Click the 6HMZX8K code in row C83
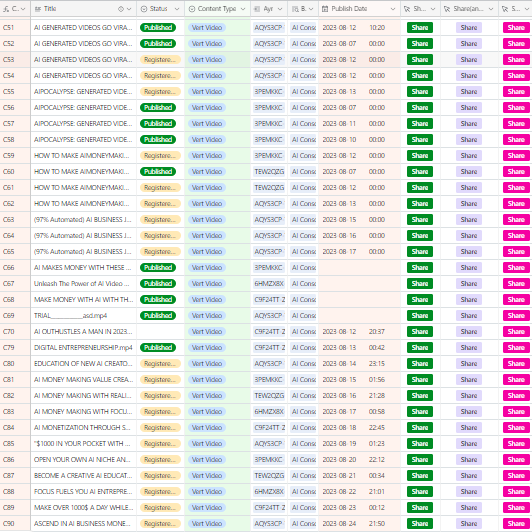The height and width of the screenshot is (532, 532). (x=269, y=412)
